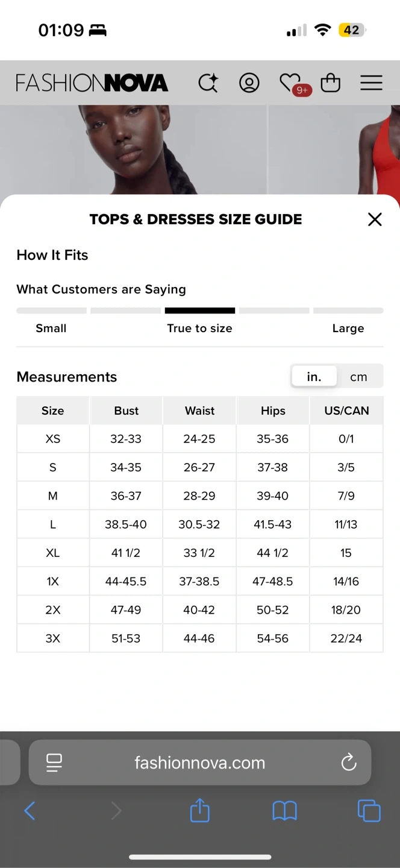Click the Fashion Nova logo
Image resolution: width=400 pixels, height=868 pixels.
pos(92,83)
